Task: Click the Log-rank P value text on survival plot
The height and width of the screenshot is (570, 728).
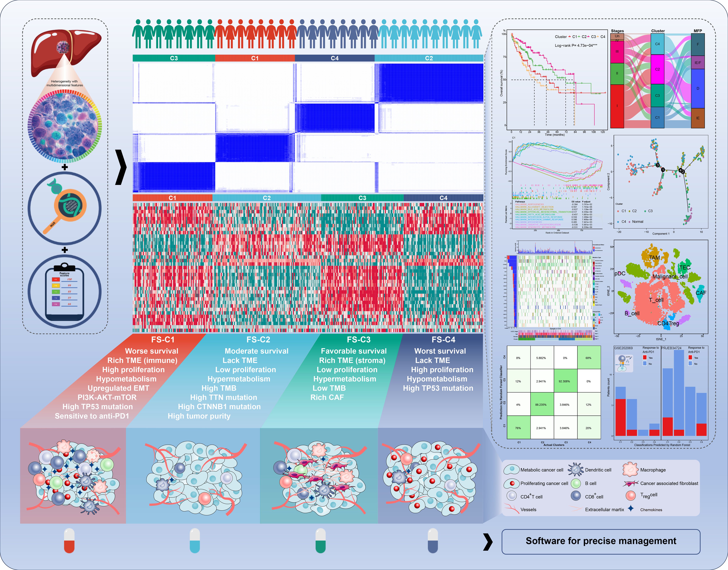Action: (x=576, y=45)
